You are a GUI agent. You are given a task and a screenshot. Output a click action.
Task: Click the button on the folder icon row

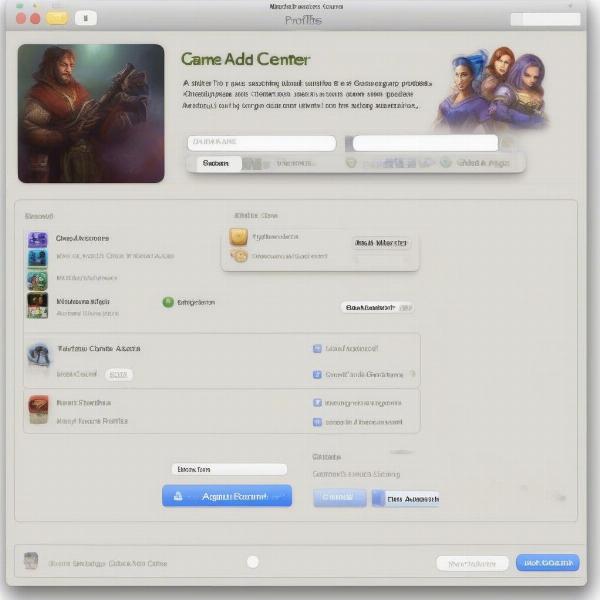tap(381, 243)
